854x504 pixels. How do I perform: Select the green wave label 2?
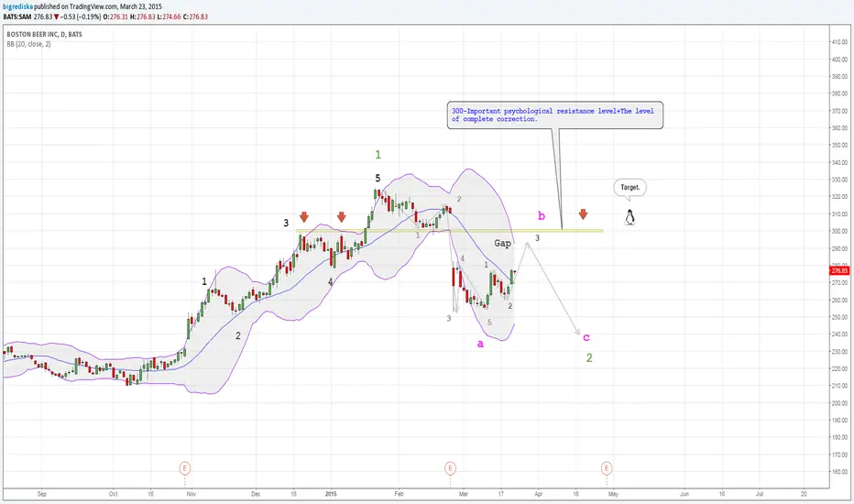589,358
